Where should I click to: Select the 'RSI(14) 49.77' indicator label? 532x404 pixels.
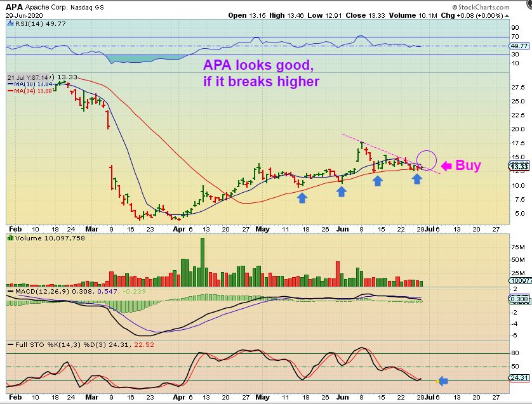point(40,23)
